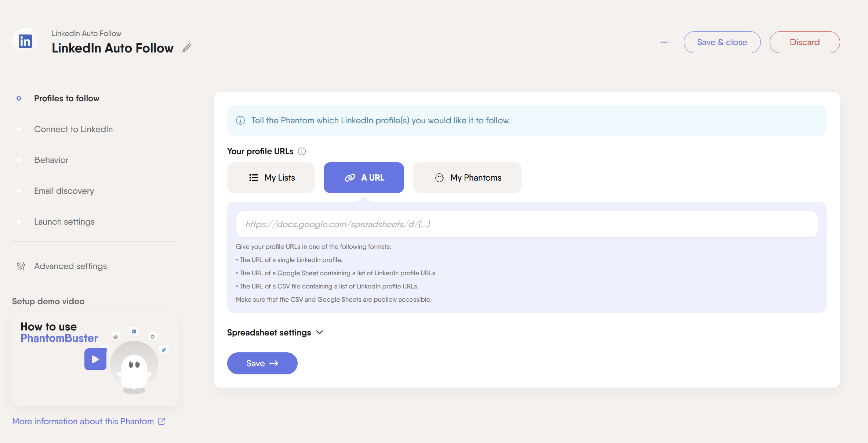Click the profile URL input field
Viewport: 868px width, 443px height.
click(x=527, y=224)
